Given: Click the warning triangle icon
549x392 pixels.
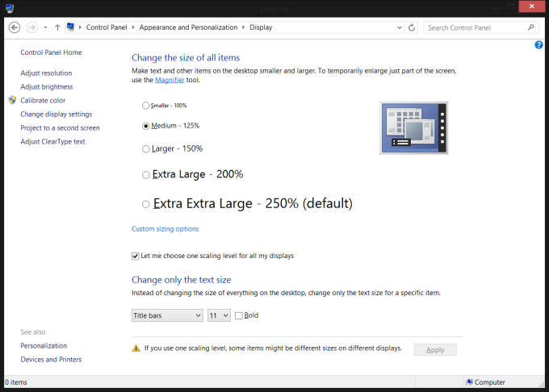Looking at the screenshot, I should 136,348.
